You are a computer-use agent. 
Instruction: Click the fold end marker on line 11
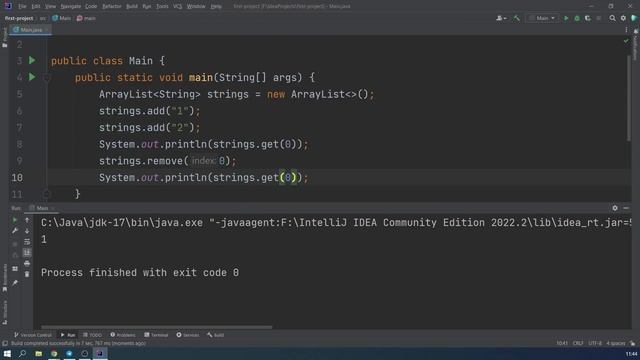coord(47,194)
